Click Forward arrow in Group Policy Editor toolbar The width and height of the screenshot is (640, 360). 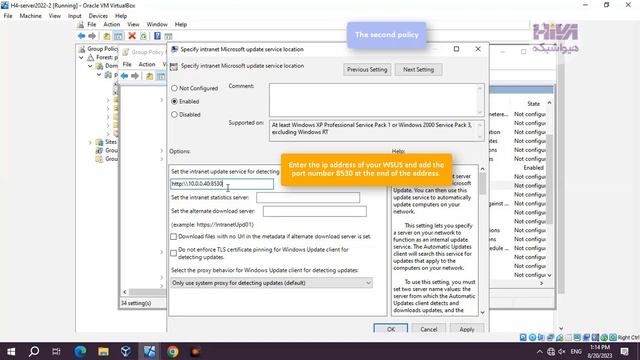tap(135, 76)
